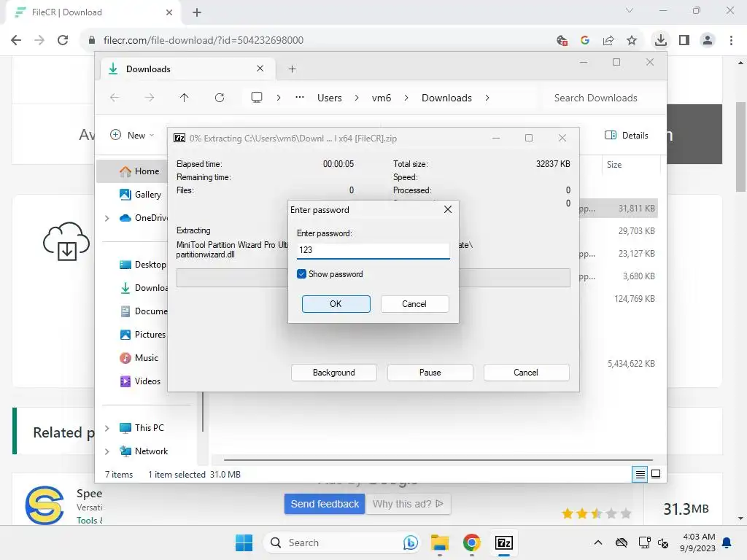747x560 pixels.
Task: Expand the This PC tree node
Action: (x=107, y=427)
